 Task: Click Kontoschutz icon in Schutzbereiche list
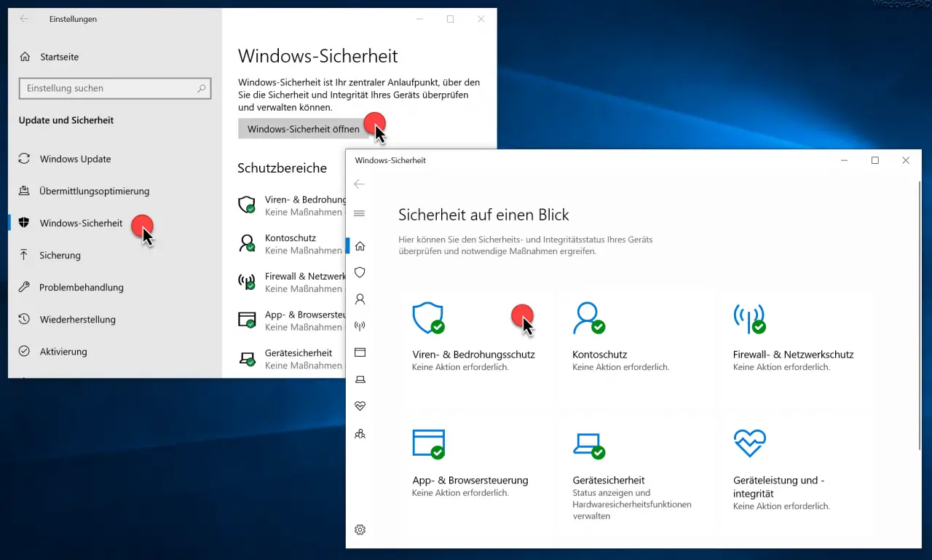(x=248, y=242)
